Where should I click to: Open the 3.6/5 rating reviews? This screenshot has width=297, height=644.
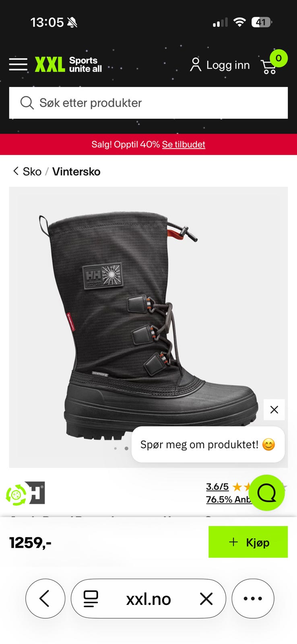point(217,487)
